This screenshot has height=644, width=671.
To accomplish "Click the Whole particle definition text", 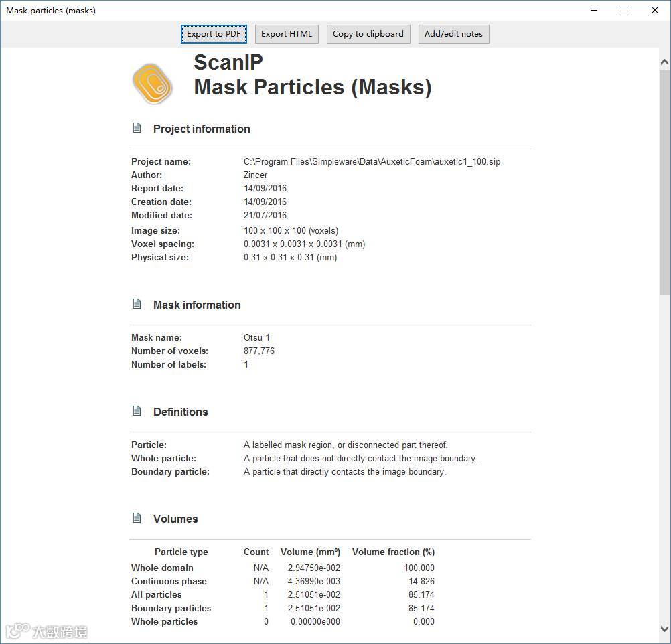I will pyautogui.click(x=360, y=459).
